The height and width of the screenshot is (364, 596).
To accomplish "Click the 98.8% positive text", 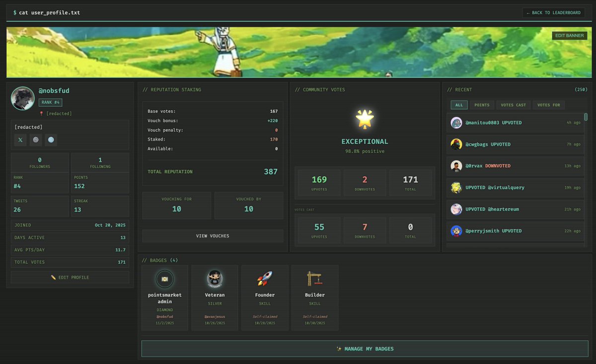I will click(365, 151).
